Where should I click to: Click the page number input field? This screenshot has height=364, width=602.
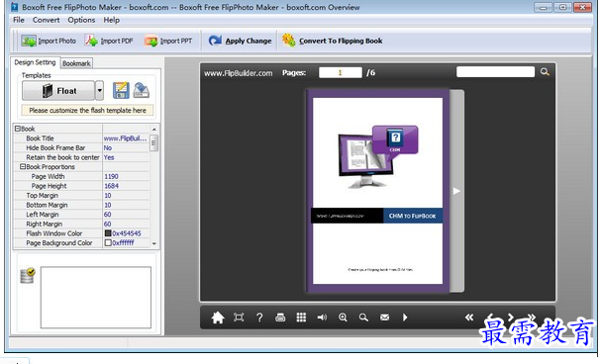(x=341, y=72)
